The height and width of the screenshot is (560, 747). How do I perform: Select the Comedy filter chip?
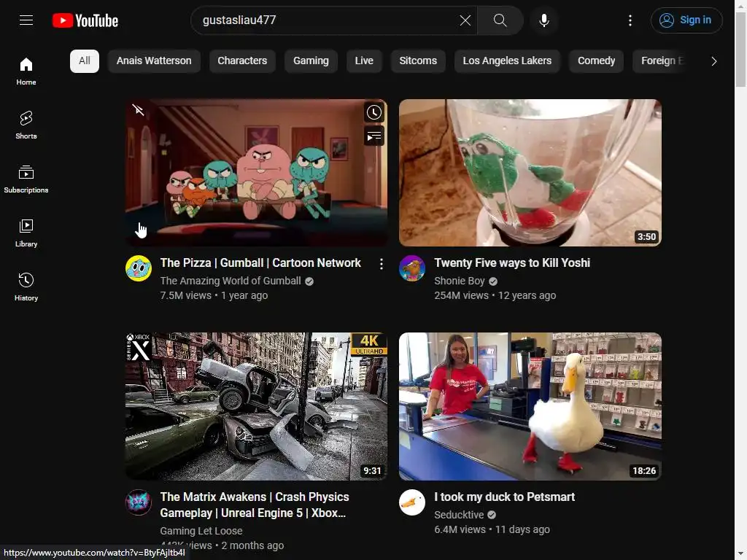click(x=596, y=61)
